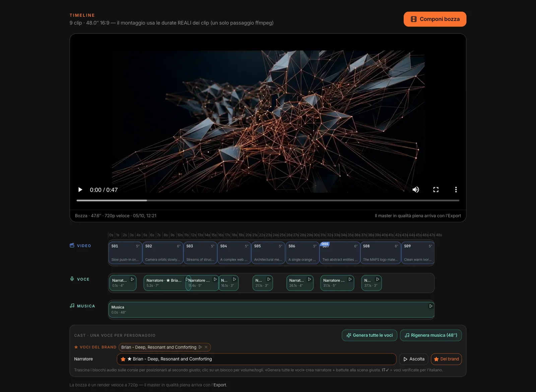Select video clip S01

[x=125, y=253]
